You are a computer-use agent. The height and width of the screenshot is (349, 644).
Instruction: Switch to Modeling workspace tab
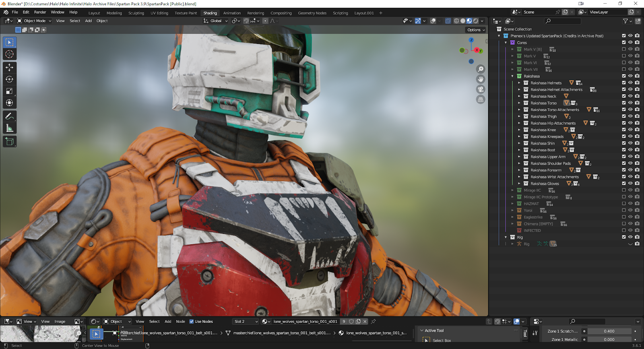click(x=114, y=13)
